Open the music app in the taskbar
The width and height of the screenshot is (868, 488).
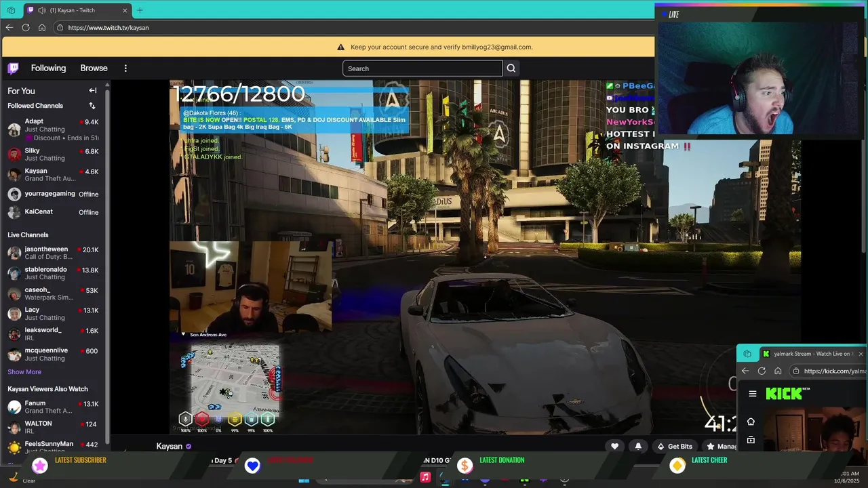pyautogui.click(x=425, y=477)
